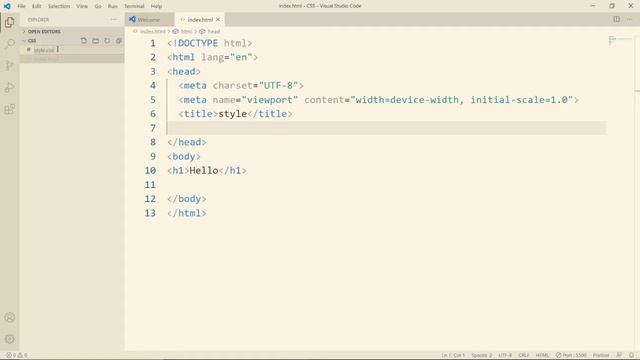Open the Go menu
This screenshot has width=640, height=360.
pyautogui.click(x=98, y=6)
